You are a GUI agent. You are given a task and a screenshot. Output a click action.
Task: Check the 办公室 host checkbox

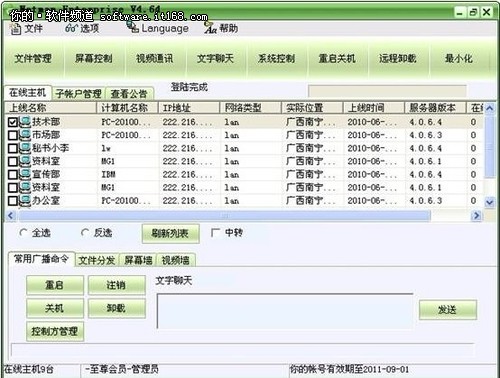click(13, 201)
